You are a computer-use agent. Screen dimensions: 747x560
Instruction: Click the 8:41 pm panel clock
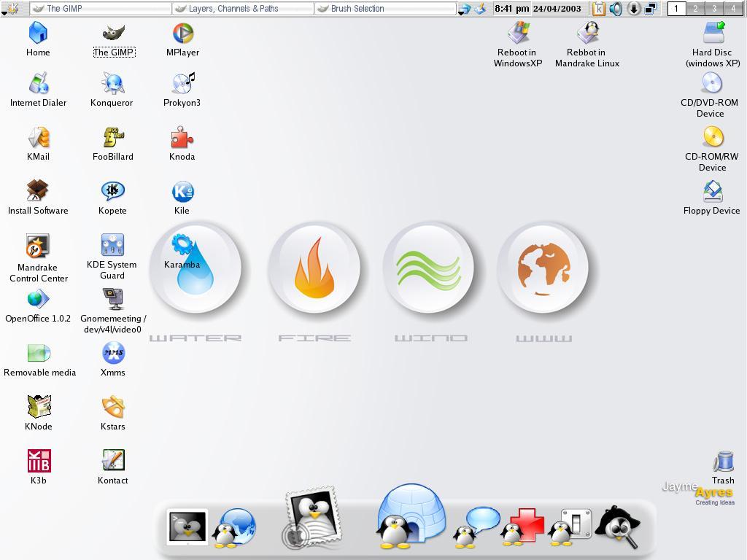(x=511, y=9)
